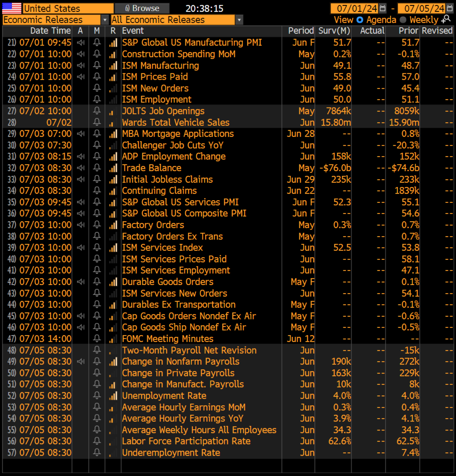Sort by the Prior column header
This screenshot has width=456, height=476.
point(408,31)
